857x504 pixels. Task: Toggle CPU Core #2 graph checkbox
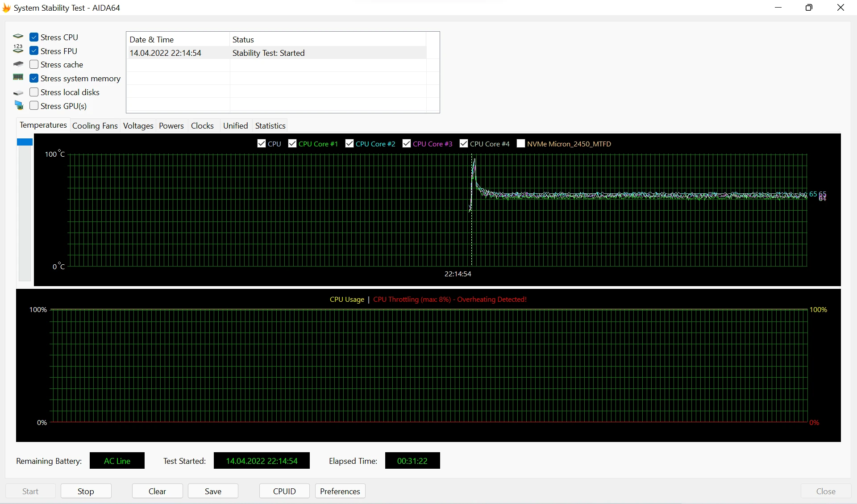(349, 143)
